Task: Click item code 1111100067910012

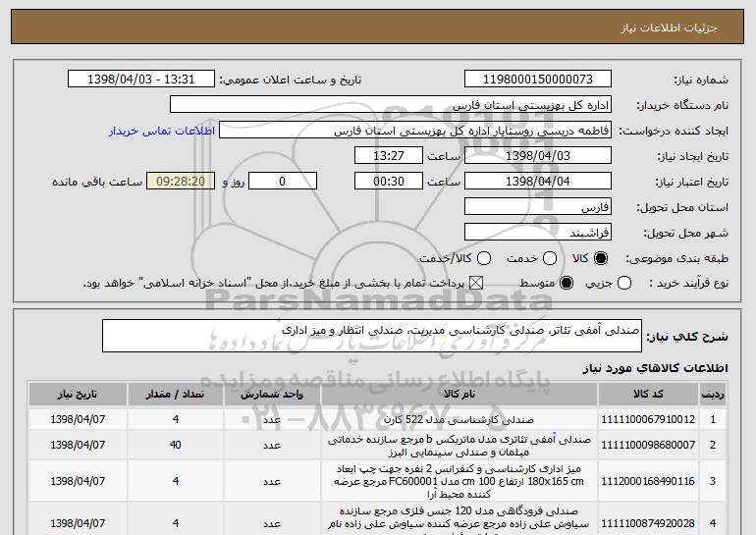Action: click(x=648, y=419)
